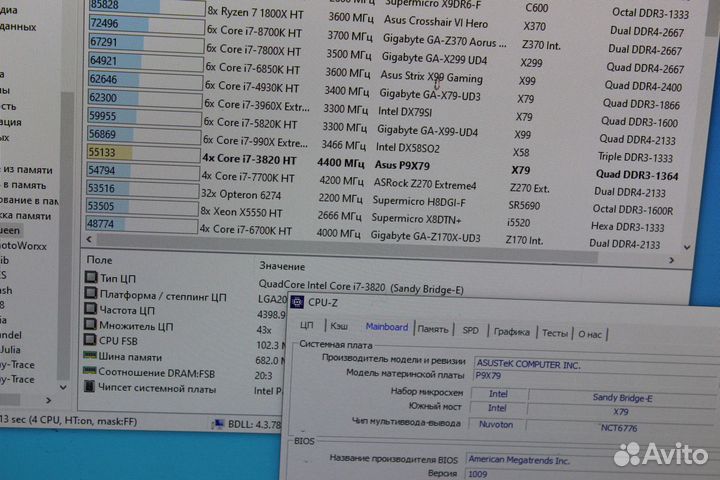Select the '6x Core i7-8700K HT' row
This screenshot has height=480, width=720.
pos(254,32)
